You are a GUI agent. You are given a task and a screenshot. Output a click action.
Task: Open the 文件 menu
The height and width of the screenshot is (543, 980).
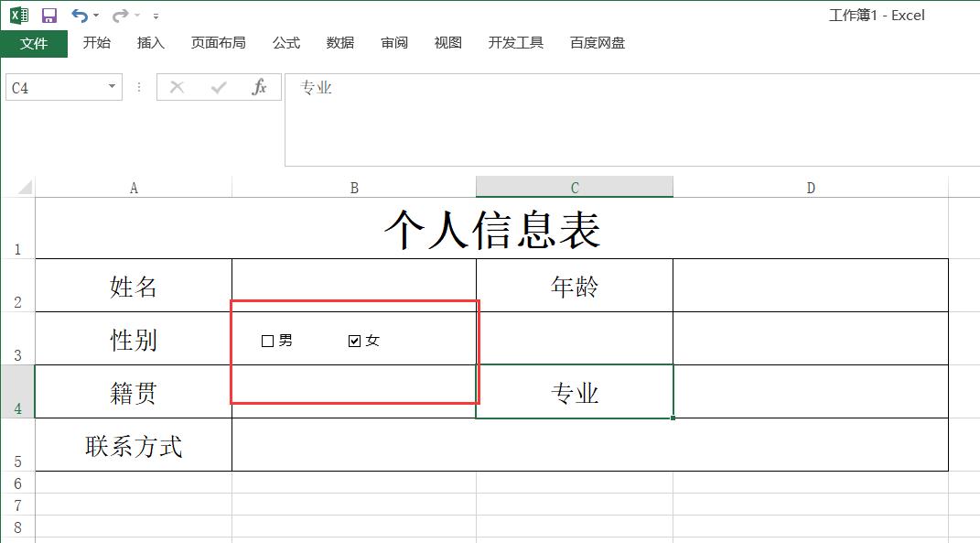[34, 43]
